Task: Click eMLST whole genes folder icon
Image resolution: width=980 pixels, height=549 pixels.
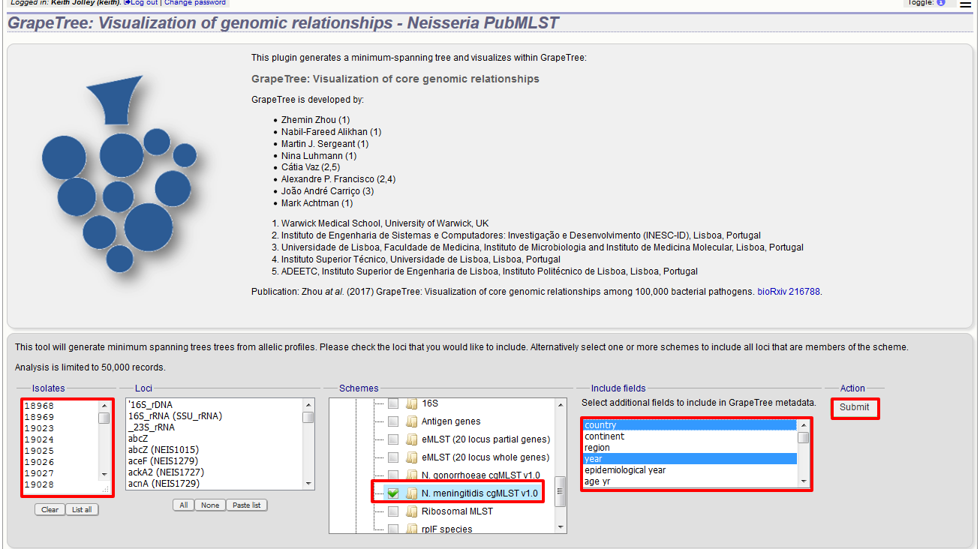Action: pyautogui.click(x=411, y=457)
